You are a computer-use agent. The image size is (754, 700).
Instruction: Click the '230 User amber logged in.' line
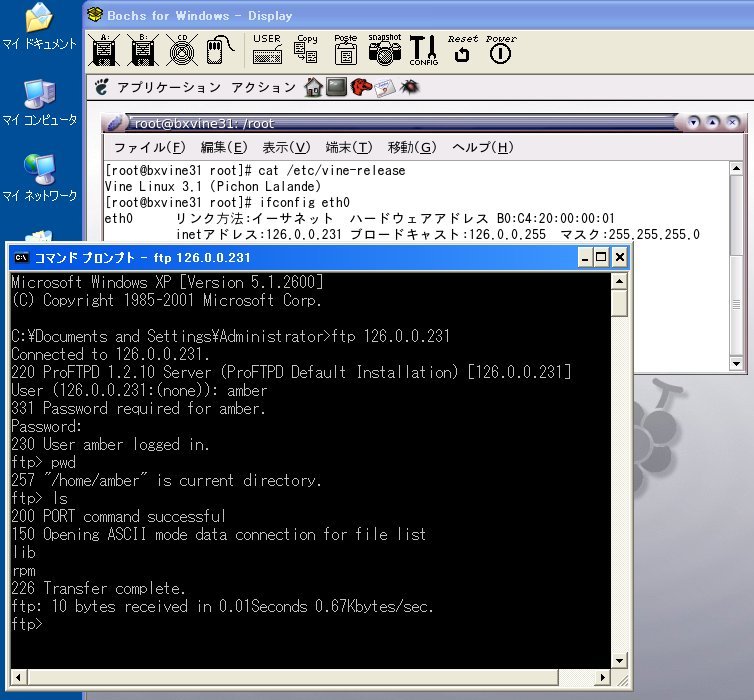click(x=110, y=444)
